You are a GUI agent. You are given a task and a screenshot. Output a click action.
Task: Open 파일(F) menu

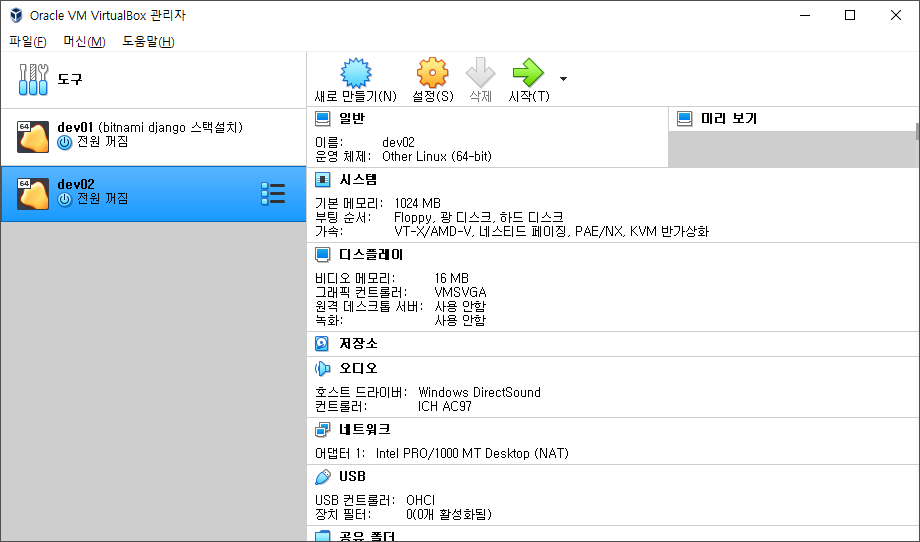28,42
